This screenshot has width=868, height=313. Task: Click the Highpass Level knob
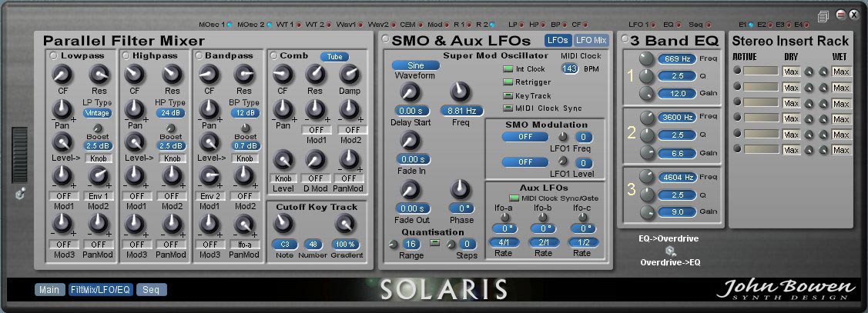(135, 143)
